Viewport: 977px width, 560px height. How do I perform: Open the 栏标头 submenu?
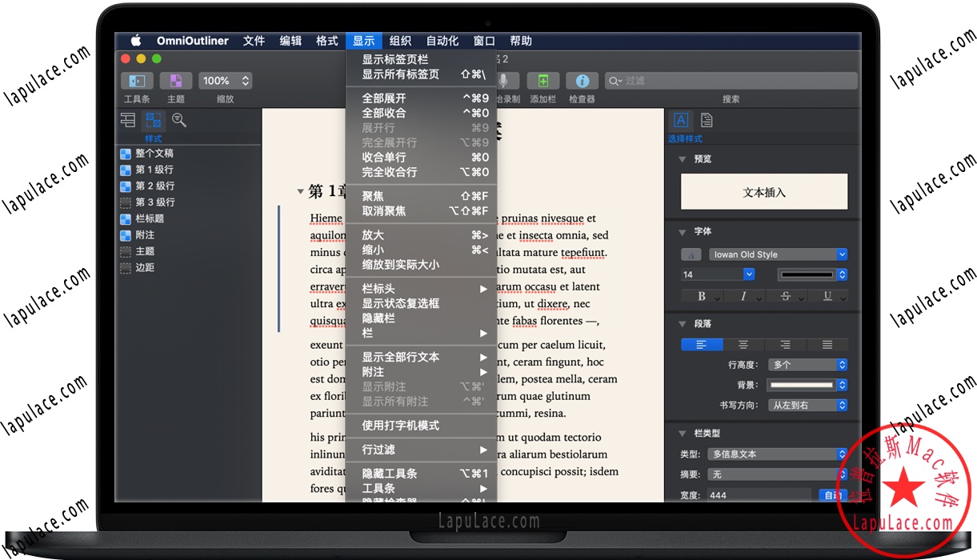coord(422,289)
